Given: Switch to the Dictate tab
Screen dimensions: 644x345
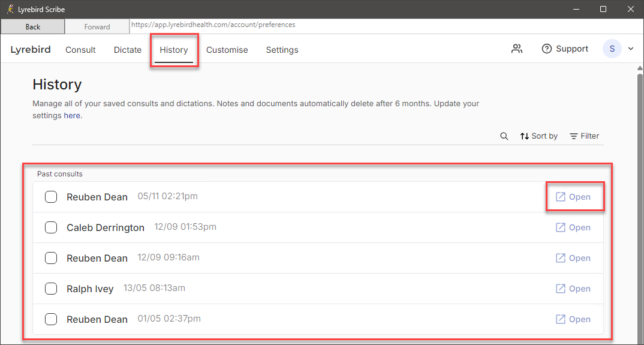Looking at the screenshot, I should (x=128, y=50).
